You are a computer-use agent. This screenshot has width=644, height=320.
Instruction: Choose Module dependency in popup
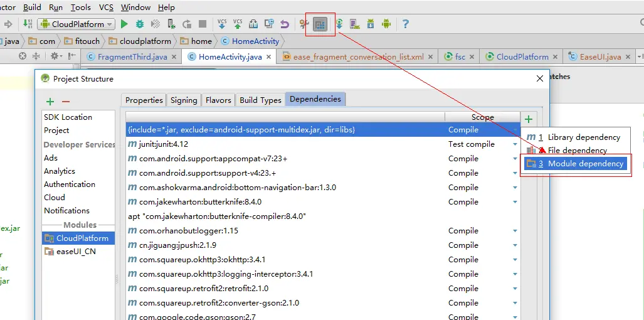pyautogui.click(x=576, y=164)
